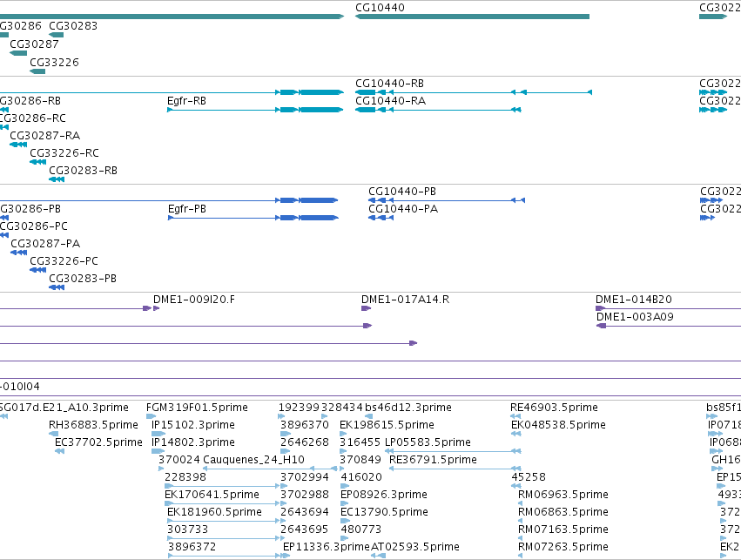Image resolution: width=741 pixels, height=560 pixels.
Task: Select feature 480773
Action: pos(345,539)
